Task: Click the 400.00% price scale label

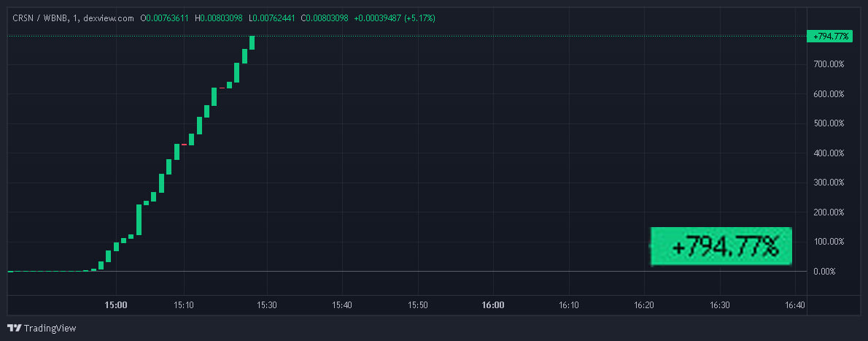Action: tap(829, 153)
